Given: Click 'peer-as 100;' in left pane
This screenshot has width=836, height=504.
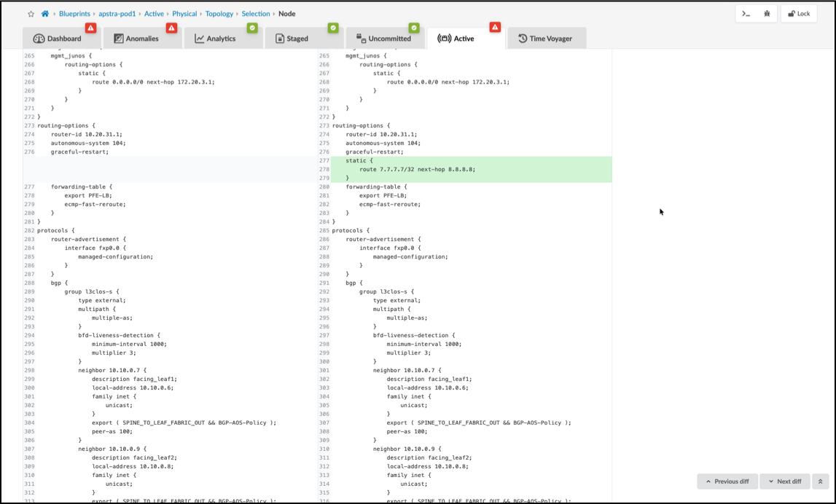Looking at the screenshot, I should coord(112,432).
